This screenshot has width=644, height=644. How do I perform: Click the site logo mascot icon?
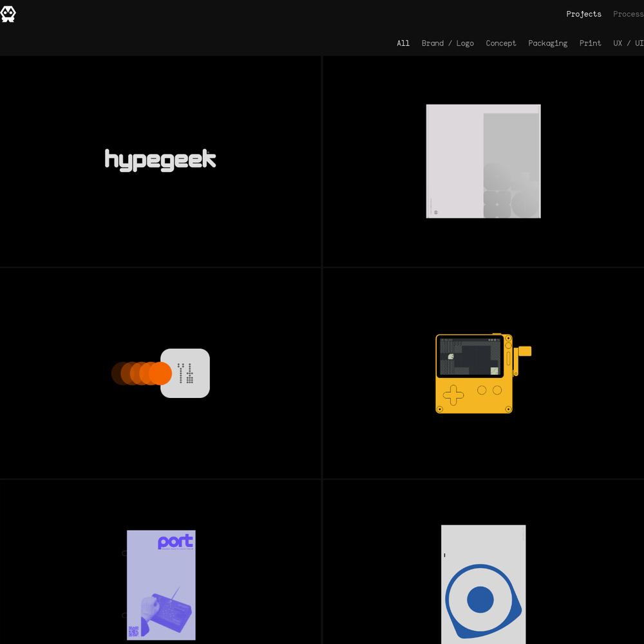(x=8, y=14)
